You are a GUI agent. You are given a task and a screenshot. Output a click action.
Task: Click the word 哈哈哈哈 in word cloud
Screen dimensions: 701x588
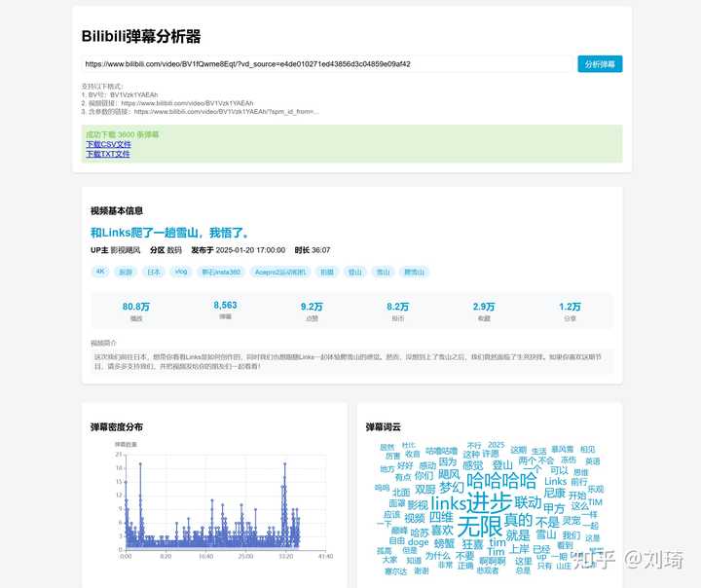501,481
